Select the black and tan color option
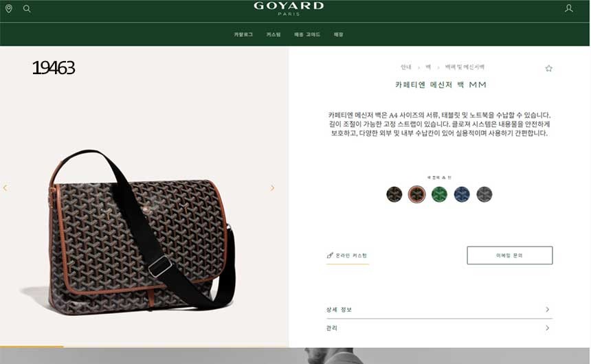 point(417,194)
